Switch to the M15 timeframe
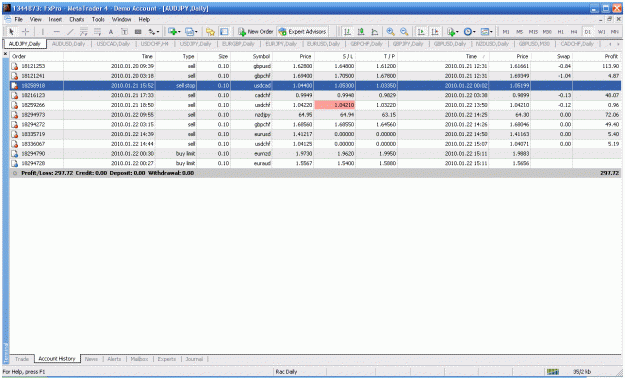This screenshot has width=625, height=378. (533, 32)
